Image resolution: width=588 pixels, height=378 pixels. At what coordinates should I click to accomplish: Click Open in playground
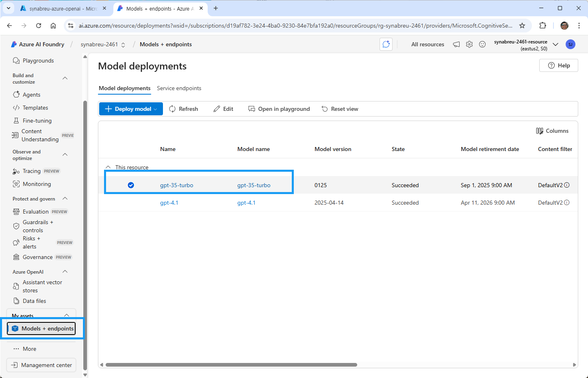click(x=279, y=109)
